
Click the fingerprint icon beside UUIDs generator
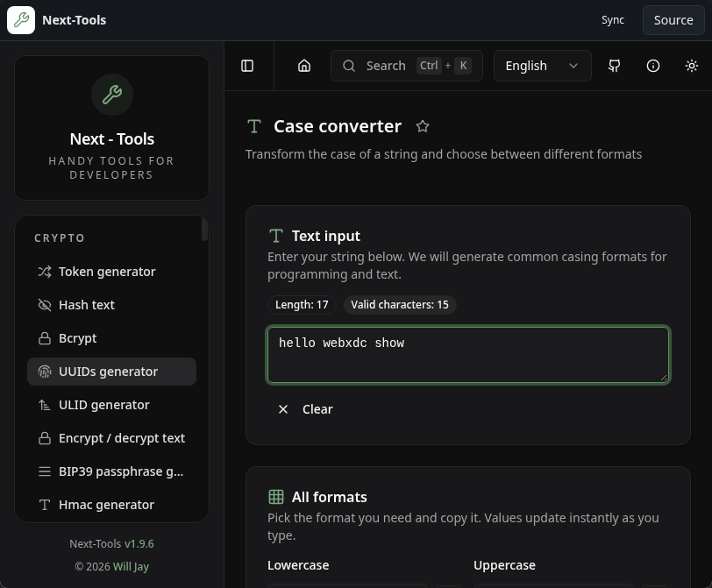45,372
